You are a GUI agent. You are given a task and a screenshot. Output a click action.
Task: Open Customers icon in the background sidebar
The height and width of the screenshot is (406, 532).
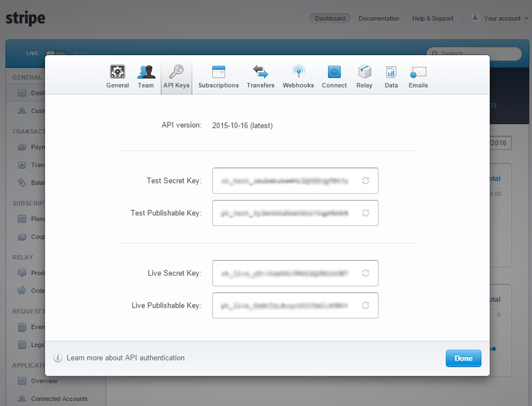click(x=22, y=111)
